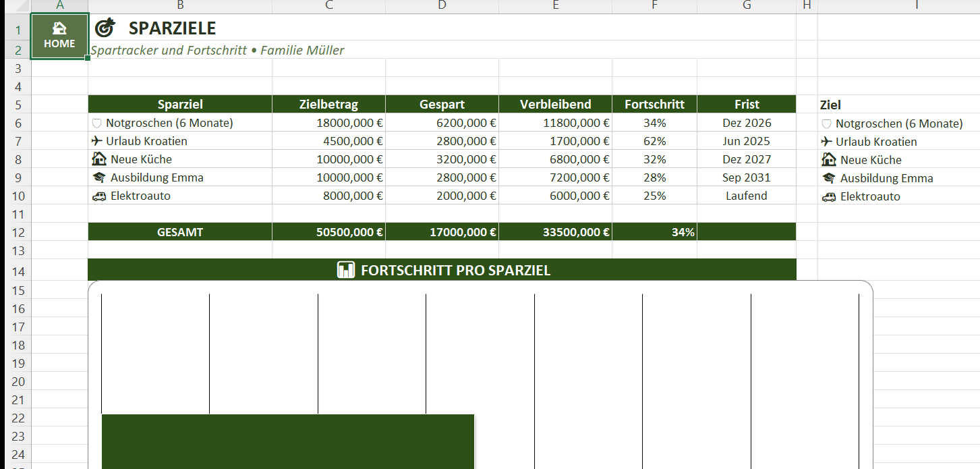The width and height of the screenshot is (980, 469).
Task: Click the HOME navigation button
Action: tap(59, 36)
